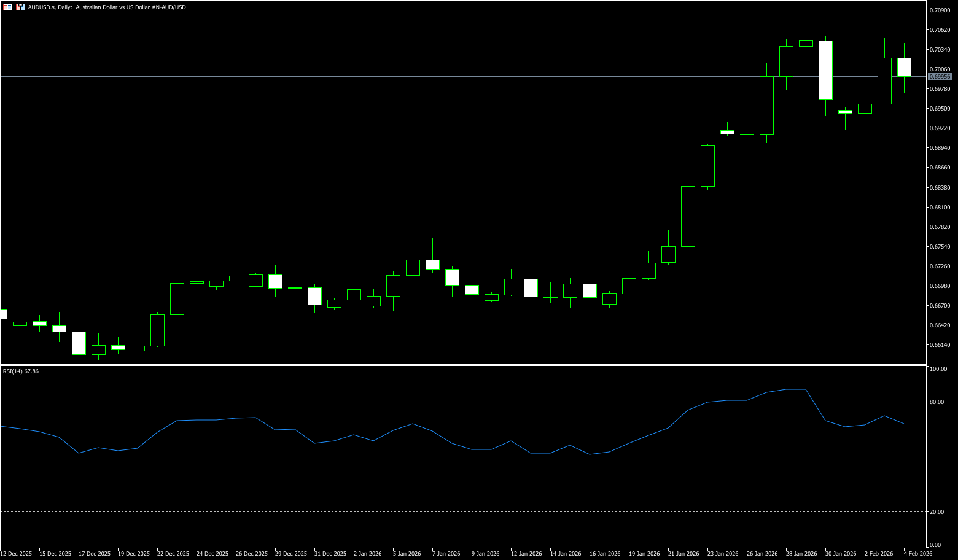Click the 0.70900 price scale label
Screen dimensions: 958x560
point(940,10)
